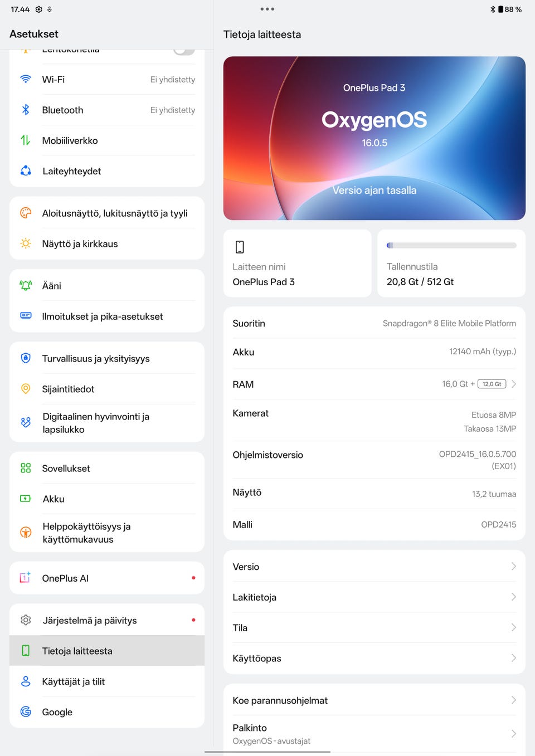The height and width of the screenshot is (756, 535).
Task: Tap the OnePlus AI icon
Action: click(x=26, y=578)
